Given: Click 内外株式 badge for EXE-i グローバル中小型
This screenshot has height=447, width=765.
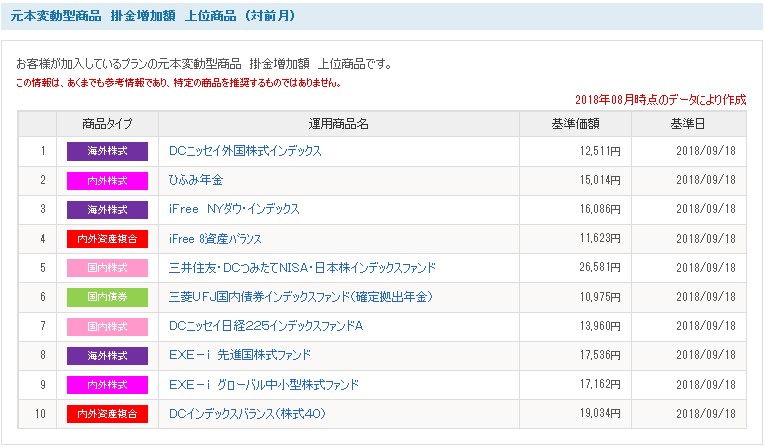Looking at the screenshot, I should (x=107, y=385).
